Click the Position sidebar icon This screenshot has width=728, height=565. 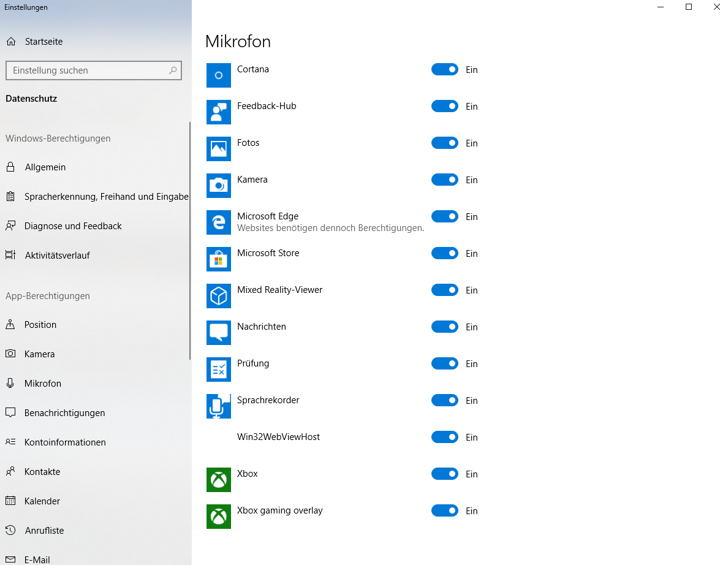10,325
